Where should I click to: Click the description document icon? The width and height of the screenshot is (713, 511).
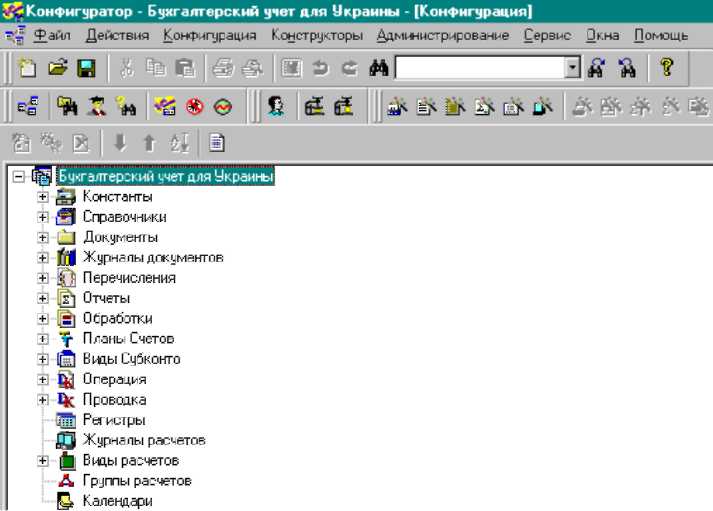[216, 143]
